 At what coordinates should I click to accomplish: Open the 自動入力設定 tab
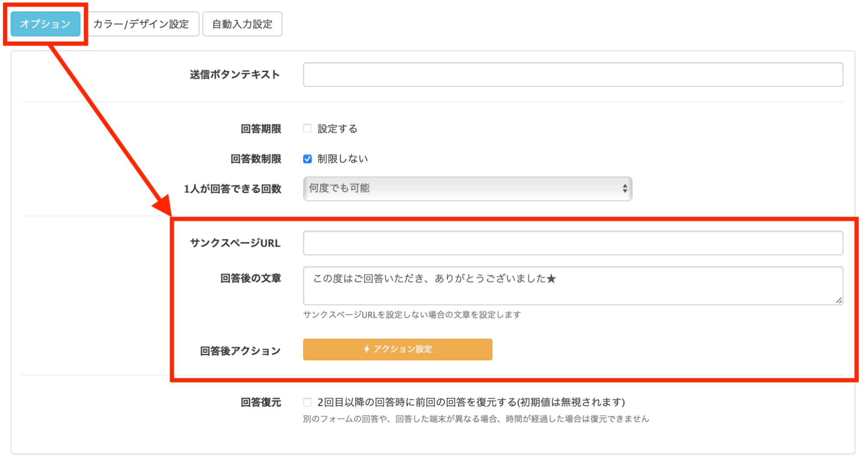pyautogui.click(x=242, y=24)
